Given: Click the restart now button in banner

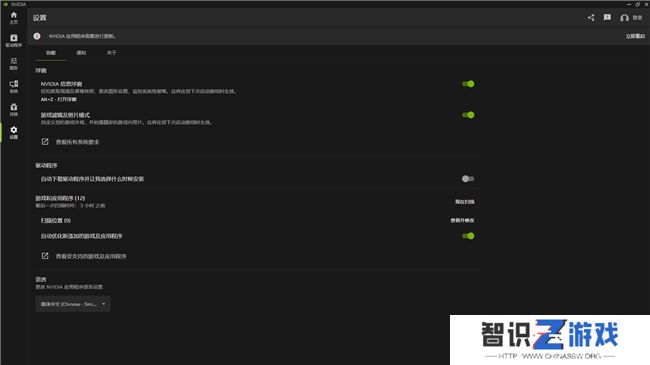Looking at the screenshot, I should click(x=635, y=36).
